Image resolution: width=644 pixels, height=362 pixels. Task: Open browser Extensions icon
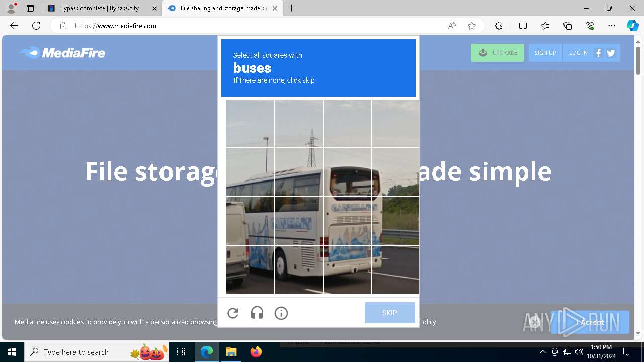point(499,26)
